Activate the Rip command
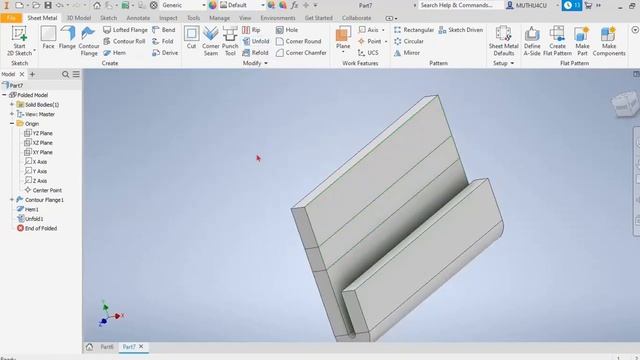This screenshot has width=640, height=360. click(x=251, y=30)
